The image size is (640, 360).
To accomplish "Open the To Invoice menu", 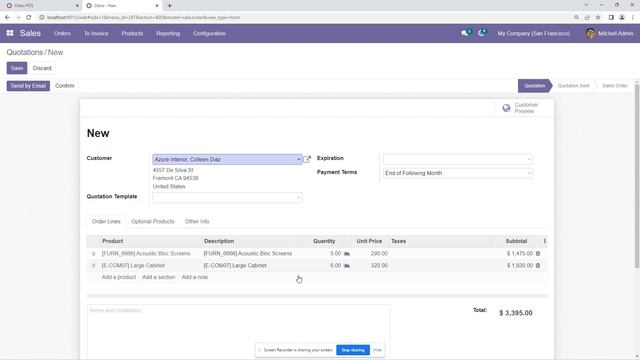I will (x=96, y=33).
